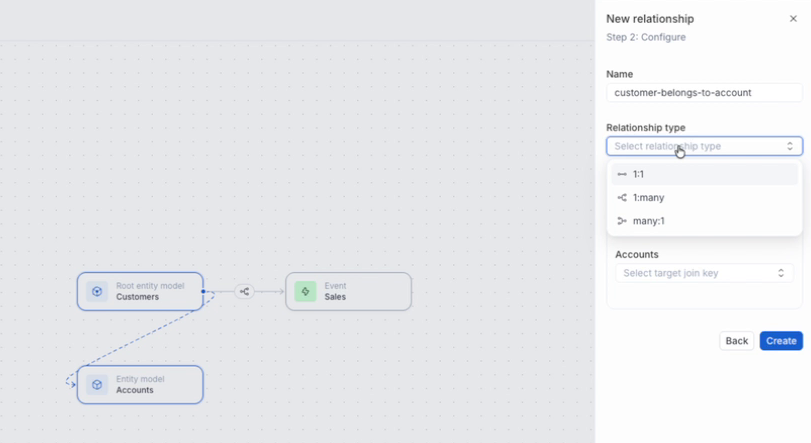Click the chevron arrows in Relationship type field
Viewport: 811px width, 443px height.
pyautogui.click(x=789, y=146)
